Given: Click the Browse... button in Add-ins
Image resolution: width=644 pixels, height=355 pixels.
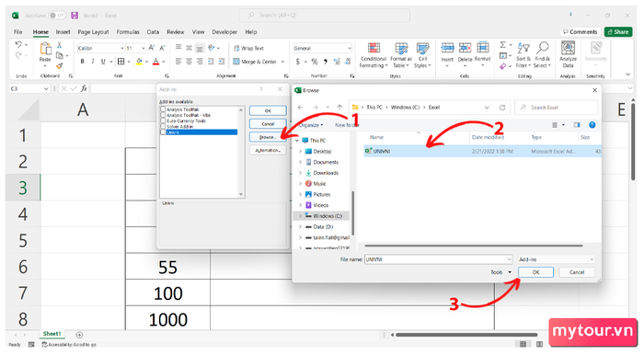Looking at the screenshot, I should click(x=268, y=137).
